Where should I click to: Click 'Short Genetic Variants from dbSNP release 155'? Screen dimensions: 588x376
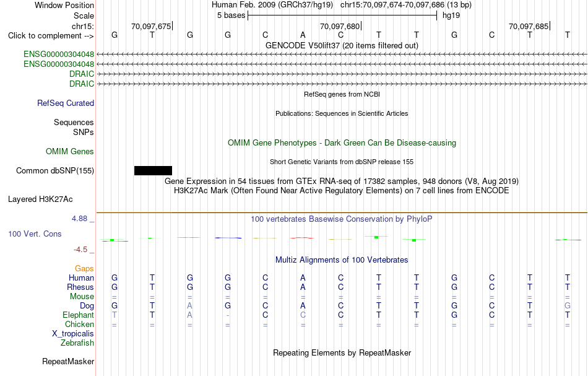pos(342,162)
